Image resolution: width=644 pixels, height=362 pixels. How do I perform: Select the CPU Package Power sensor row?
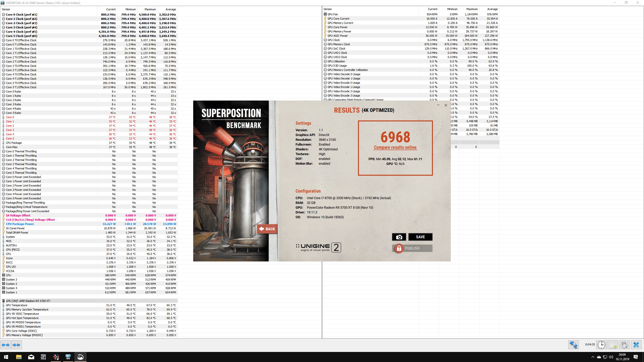[20, 224]
